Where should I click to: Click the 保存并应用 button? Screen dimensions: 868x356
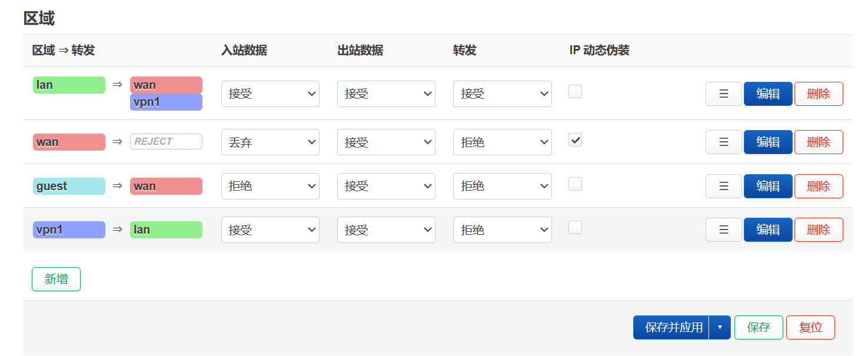pyautogui.click(x=672, y=328)
